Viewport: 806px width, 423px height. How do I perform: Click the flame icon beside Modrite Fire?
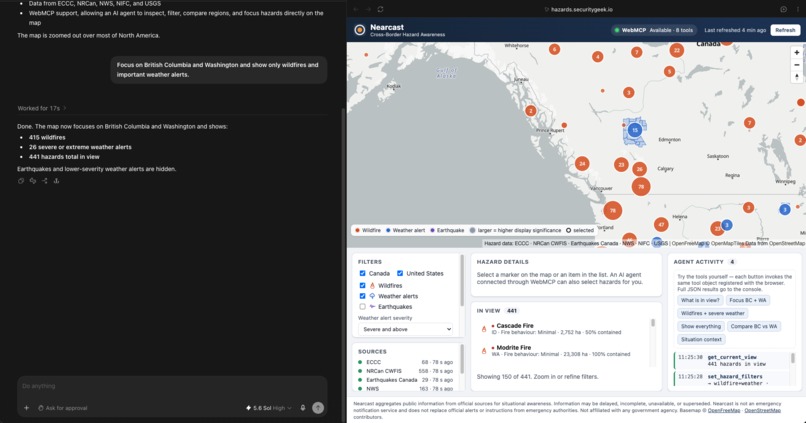(484, 351)
